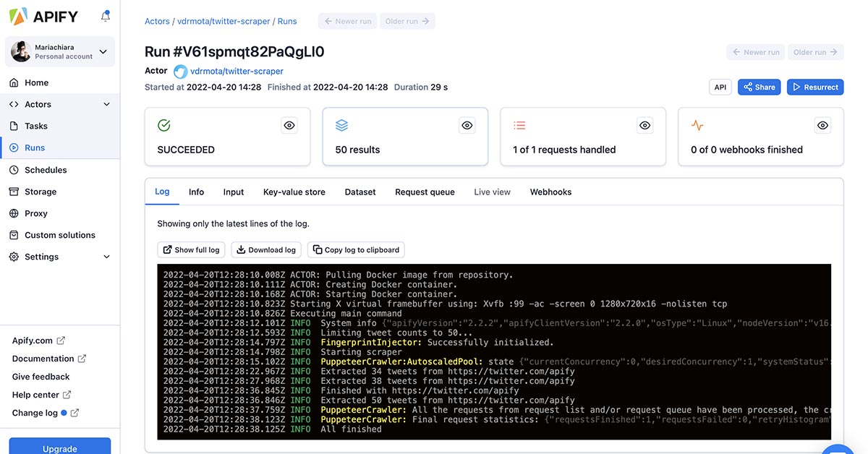Click the webhooks pulse icon

coord(697,126)
